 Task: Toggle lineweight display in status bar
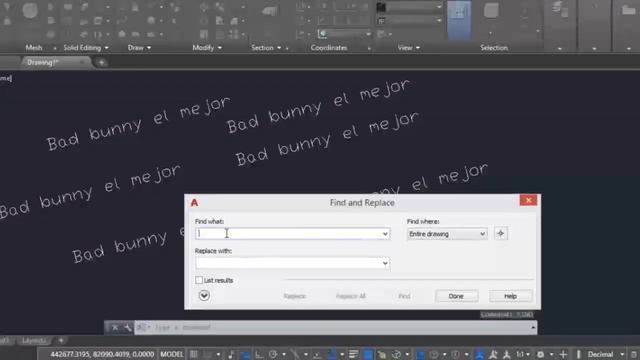(353, 354)
